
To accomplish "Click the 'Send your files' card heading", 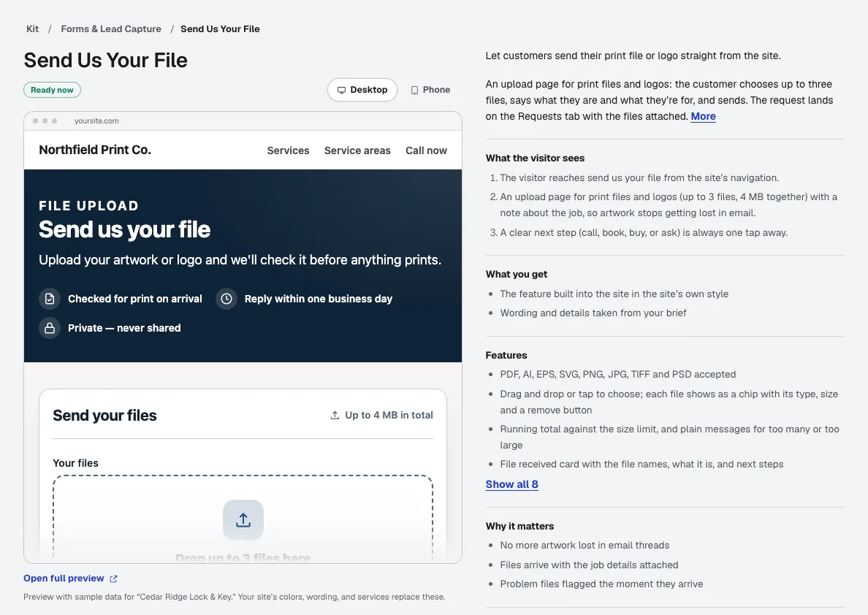I will point(104,415).
